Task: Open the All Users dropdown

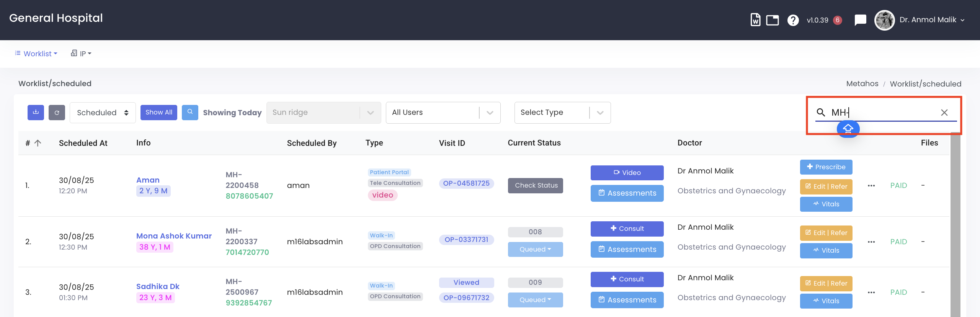Action: click(443, 113)
